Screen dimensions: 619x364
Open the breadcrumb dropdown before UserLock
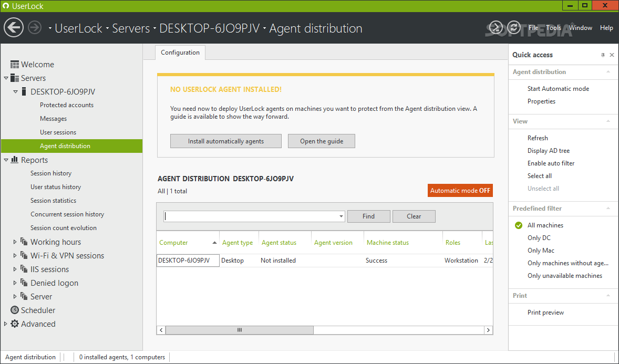pyautogui.click(x=50, y=28)
